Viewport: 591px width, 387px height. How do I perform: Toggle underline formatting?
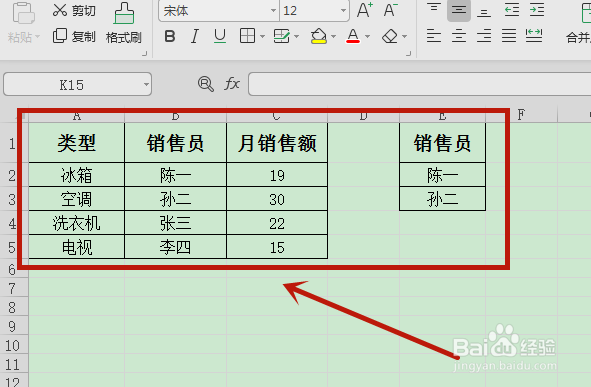coord(220,37)
